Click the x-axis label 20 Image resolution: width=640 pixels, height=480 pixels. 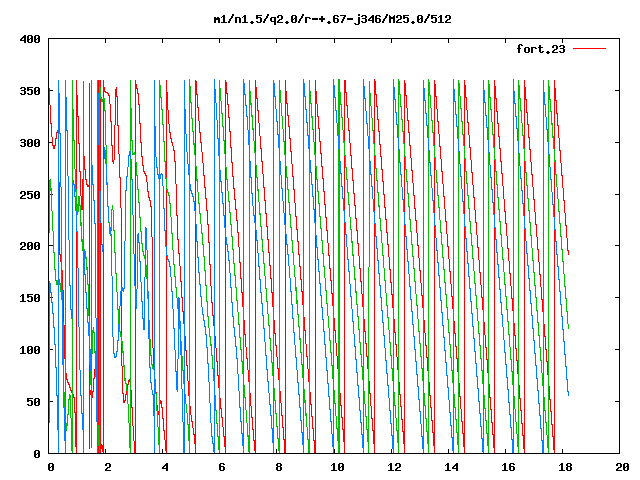[622, 467]
